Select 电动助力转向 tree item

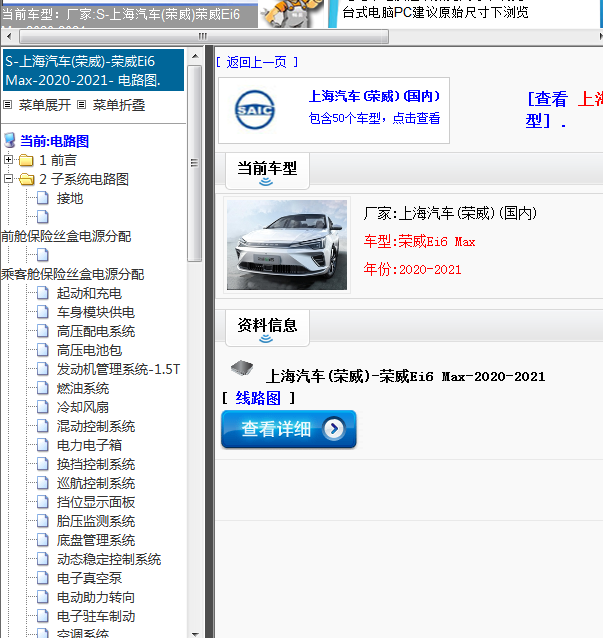click(96, 597)
